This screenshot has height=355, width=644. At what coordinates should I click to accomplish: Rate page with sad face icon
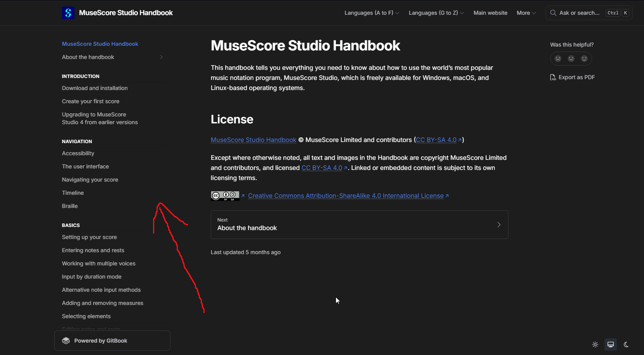click(558, 59)
